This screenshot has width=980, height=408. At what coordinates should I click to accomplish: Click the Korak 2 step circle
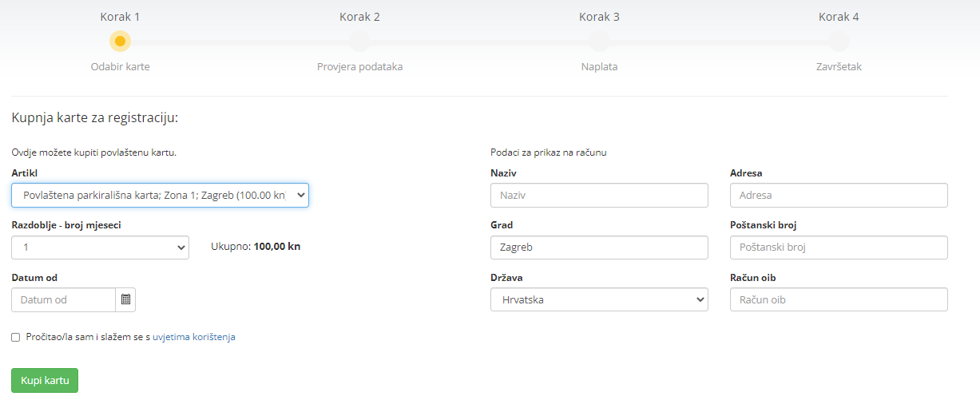click(359, 41)
